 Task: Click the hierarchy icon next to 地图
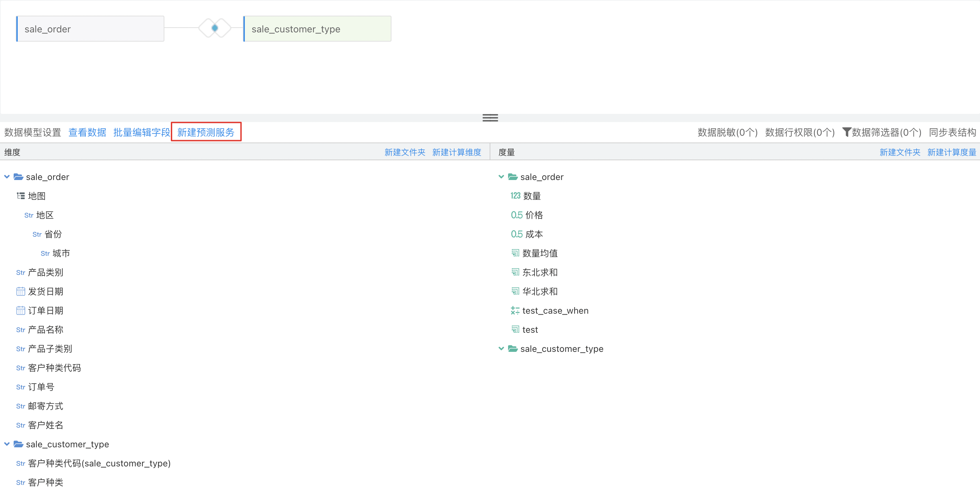click(x=20, y=196)
